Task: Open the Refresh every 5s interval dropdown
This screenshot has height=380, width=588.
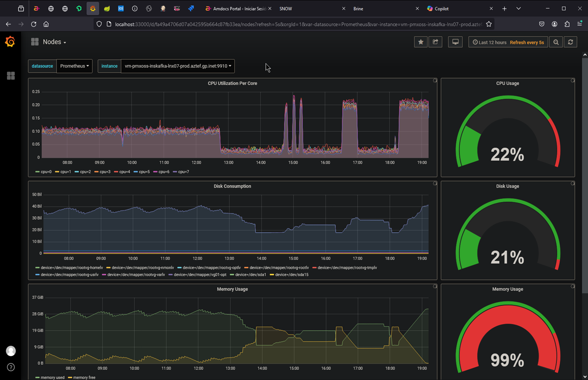Action: point(527,42)
